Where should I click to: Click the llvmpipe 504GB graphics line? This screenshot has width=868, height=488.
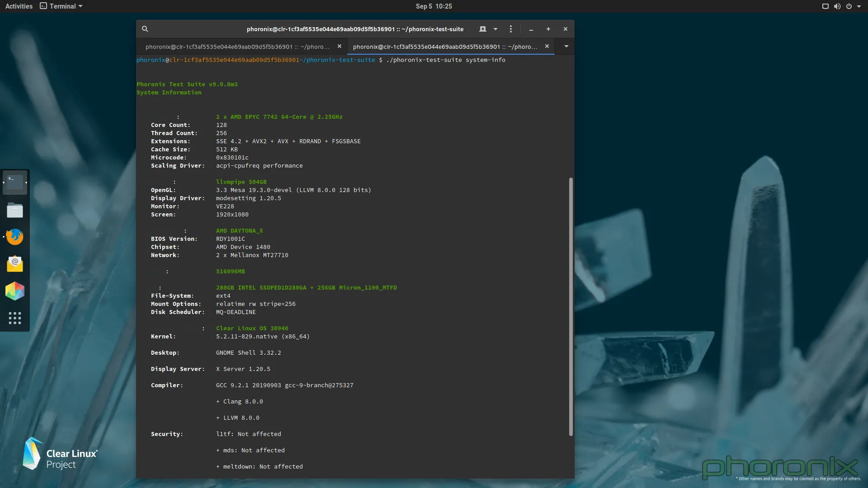pos(241,182)
